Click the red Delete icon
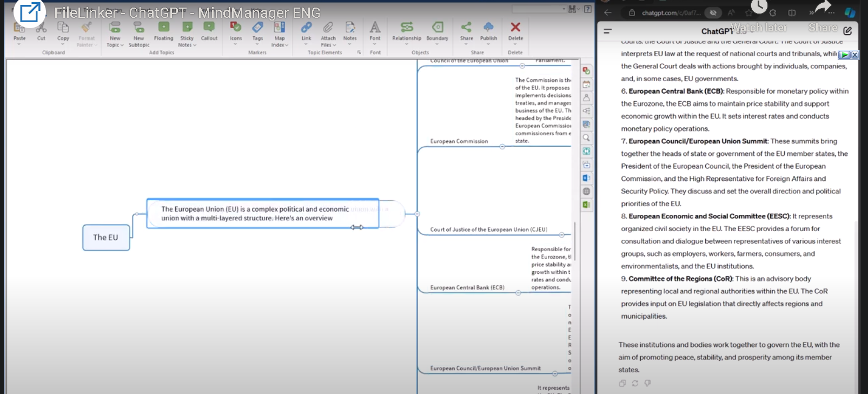868x394 pixels. [x=515, y=28]
